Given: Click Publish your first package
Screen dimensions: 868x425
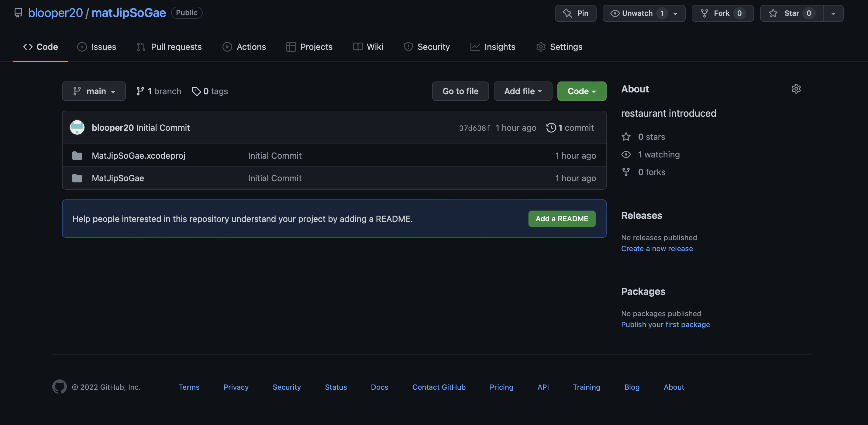Looking at the screenshot, I should click(x=665, y=325).
